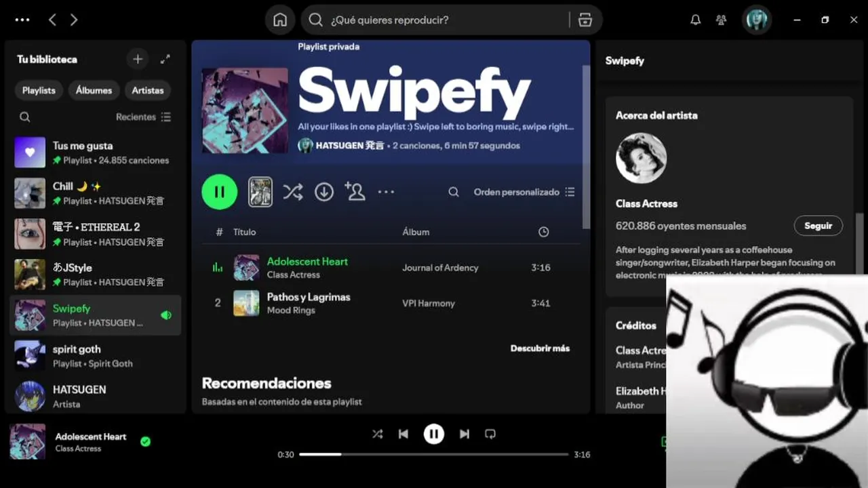Select the Adolescent Heart track row
Viewport: 868px width, 488px height.
tap(391, 268)
